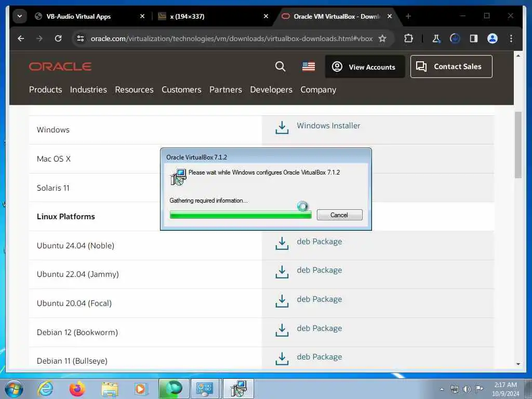Open the Oracle site search icon
The height and width of the screenshot is (399, 532).
[280, 66]
